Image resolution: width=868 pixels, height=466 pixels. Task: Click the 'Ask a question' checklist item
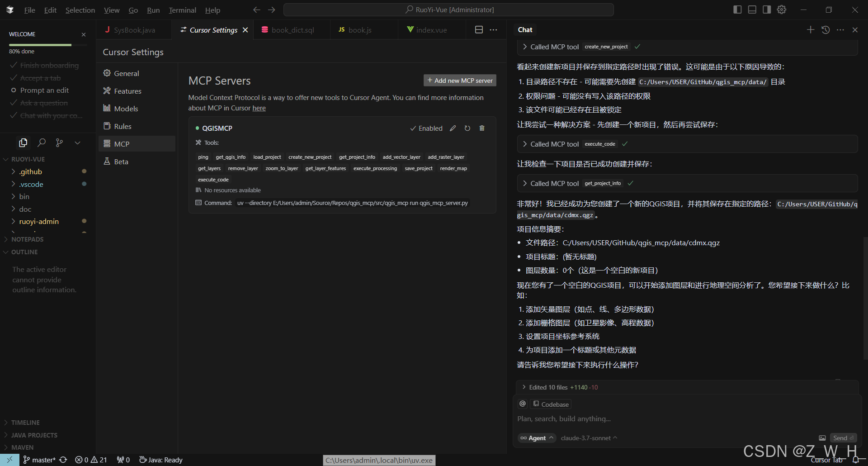coord(39,103)
